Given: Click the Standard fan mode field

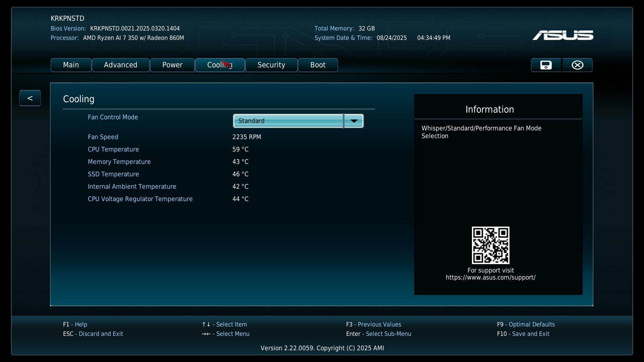Looking at the screenshot, I should coord(288,121).
